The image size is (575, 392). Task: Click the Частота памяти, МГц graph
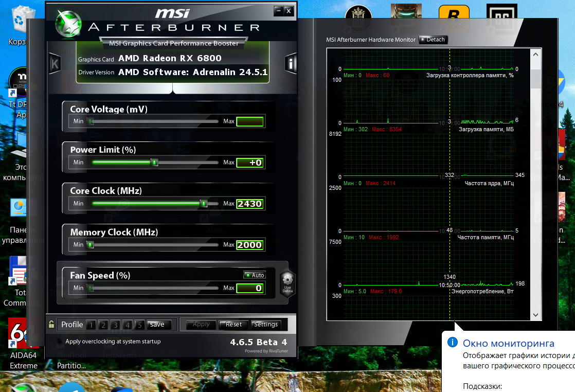428,209
